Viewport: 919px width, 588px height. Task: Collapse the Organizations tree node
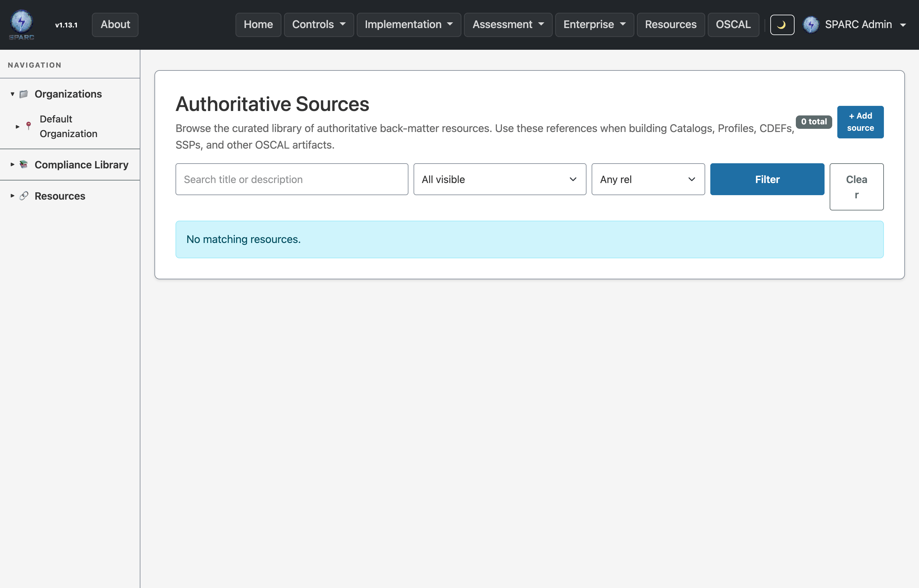point(13,94)
